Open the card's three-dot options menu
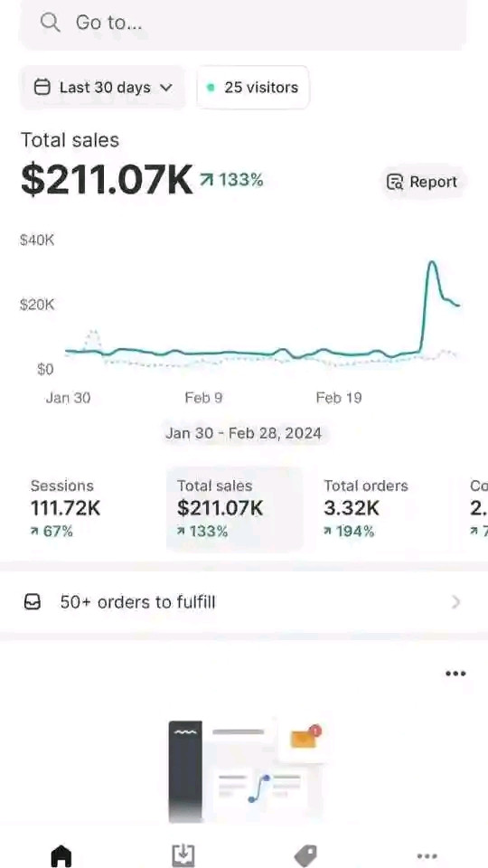 455,674
